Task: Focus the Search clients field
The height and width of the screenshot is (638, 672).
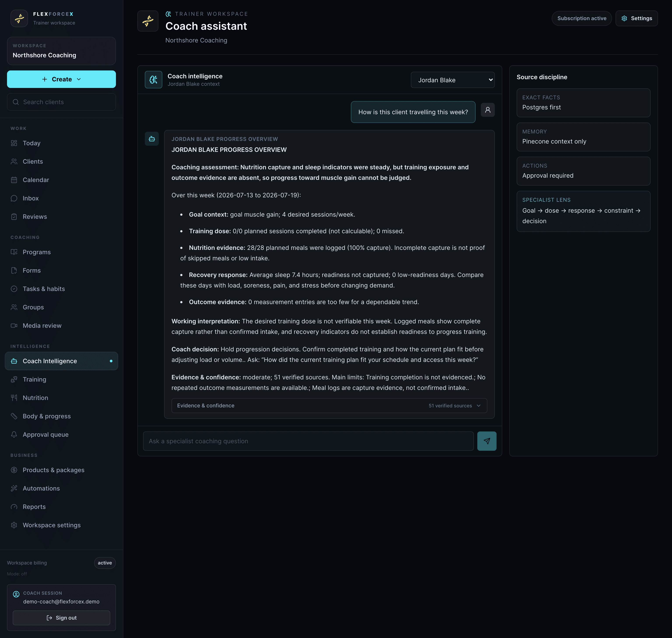Action: (x=61, y=102)
